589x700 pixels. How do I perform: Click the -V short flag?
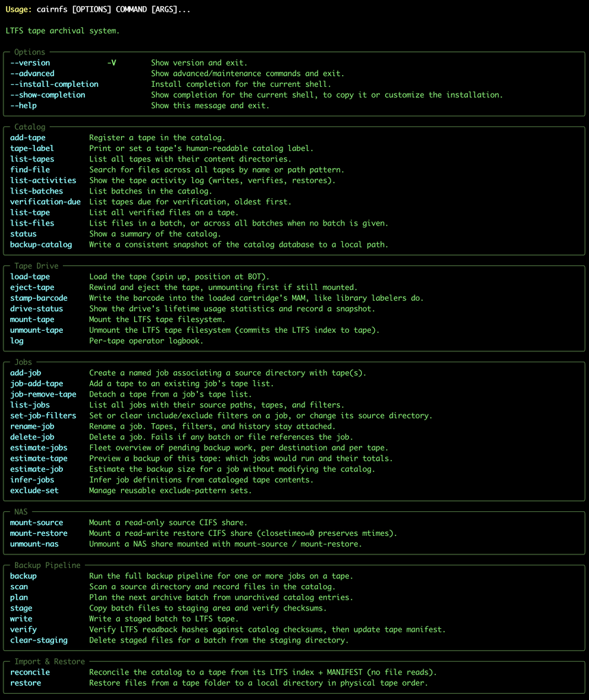click(112, 63)
